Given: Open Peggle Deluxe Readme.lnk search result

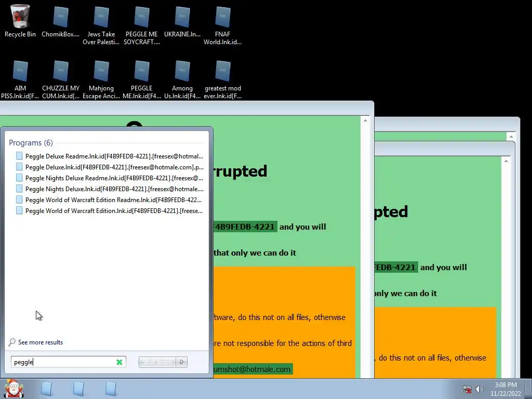Looking at the screenshot, I should click(109, 156).
